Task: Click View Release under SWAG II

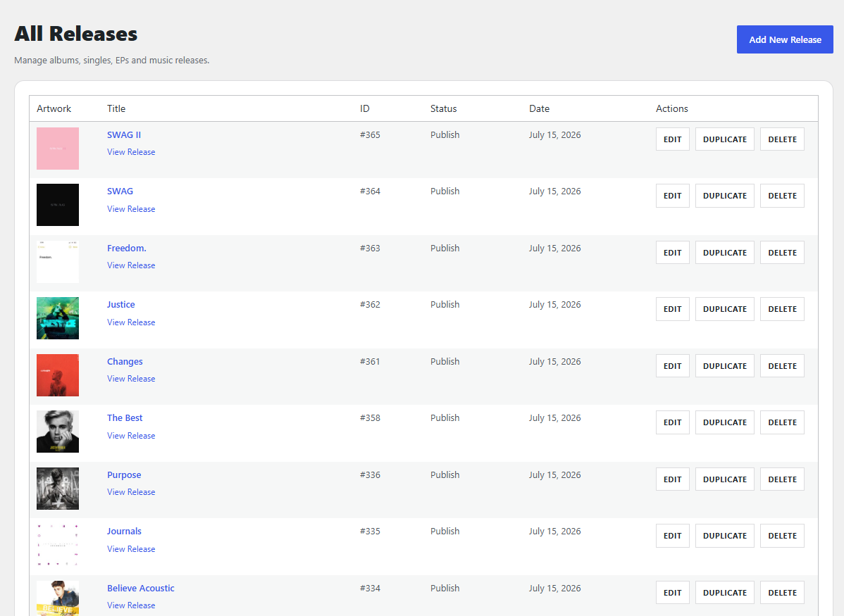Action: pyautogui.click(x=131, y=152)
